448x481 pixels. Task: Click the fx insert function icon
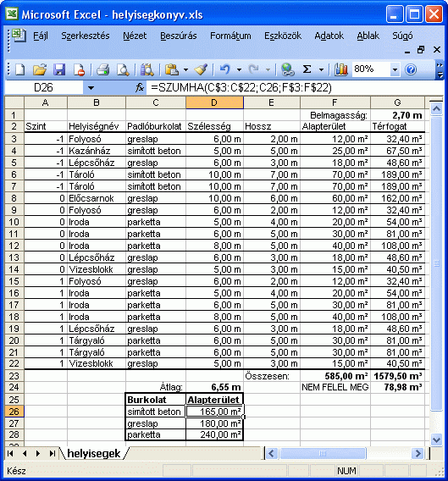point(140,88)
